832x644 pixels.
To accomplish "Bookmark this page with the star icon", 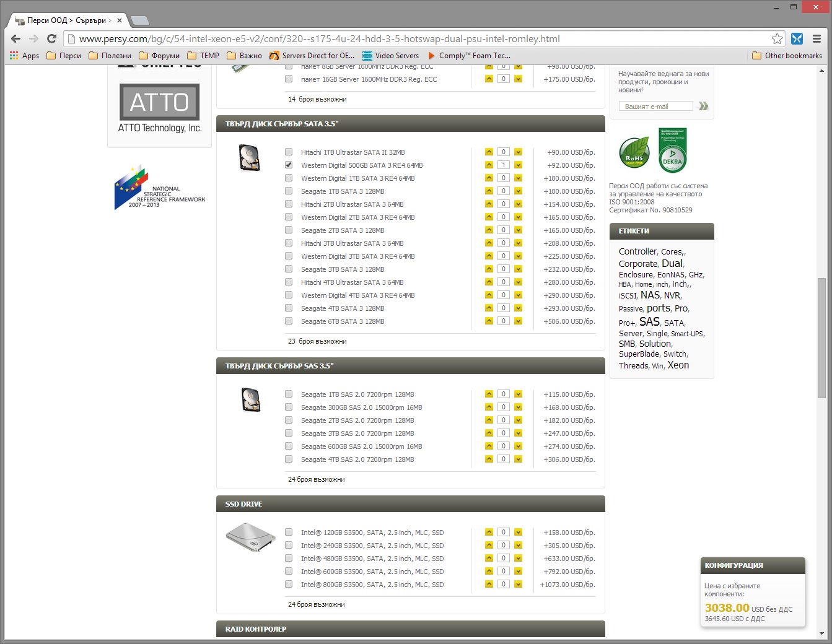I will click(777, 38).
